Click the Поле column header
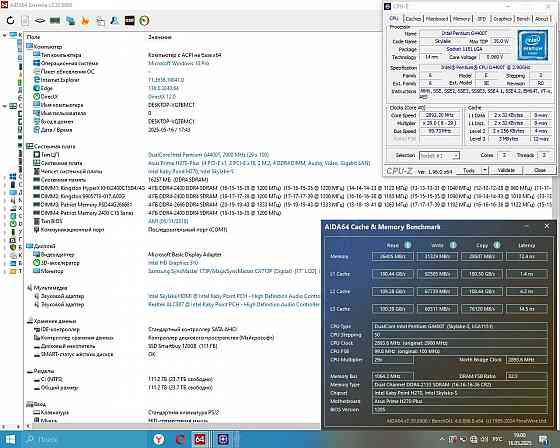The height and width of the screenshot is (448, 560). click(34, 37)
